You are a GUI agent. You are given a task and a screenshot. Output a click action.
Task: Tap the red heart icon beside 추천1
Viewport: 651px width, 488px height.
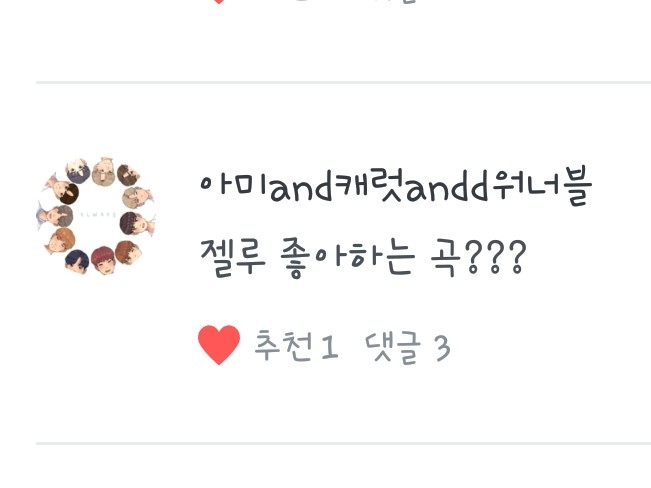pyautogui.click(x=219, y=345)
